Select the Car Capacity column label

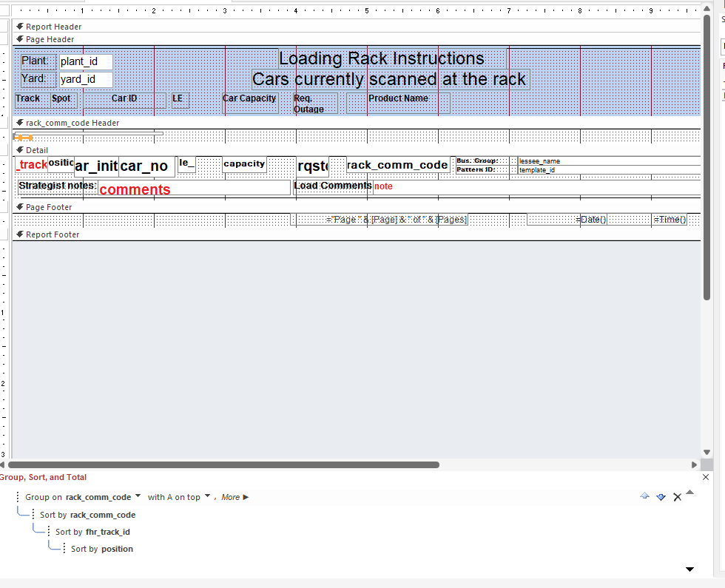(x=250, y=103)
